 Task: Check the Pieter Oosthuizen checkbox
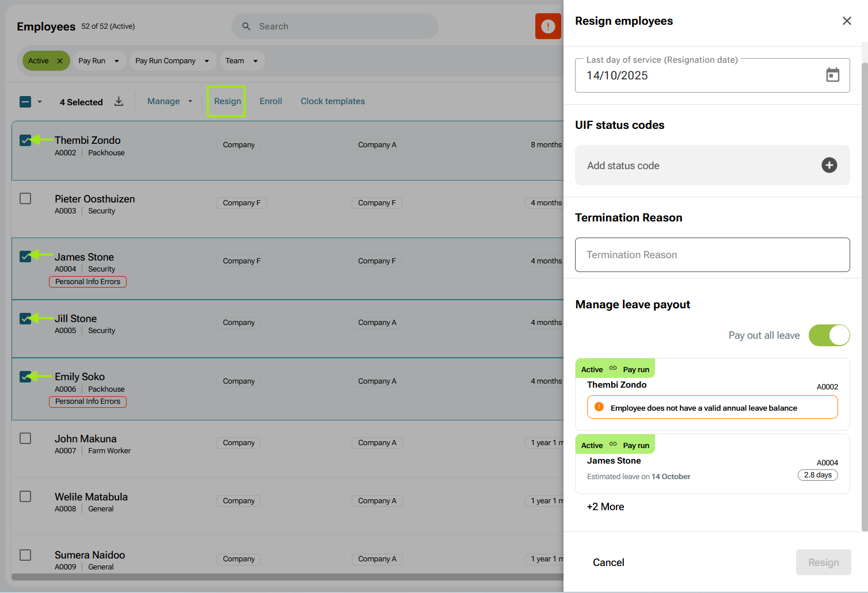[x=25, y=198]
